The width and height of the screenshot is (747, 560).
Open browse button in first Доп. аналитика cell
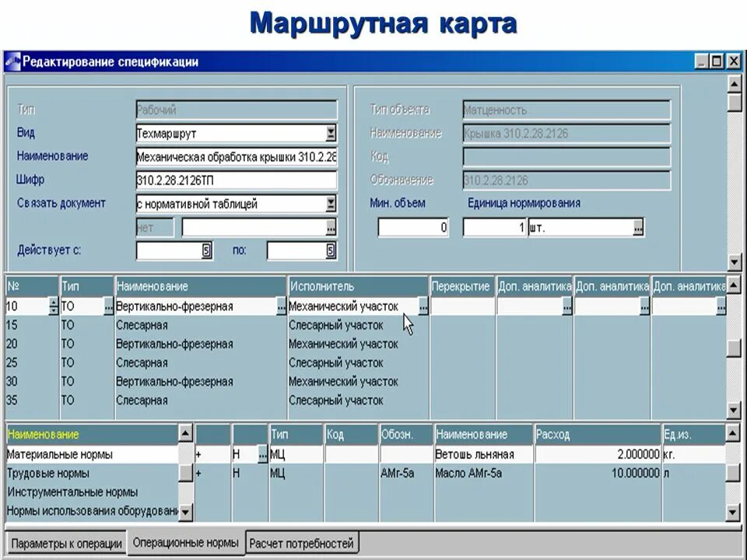point(567,306)
